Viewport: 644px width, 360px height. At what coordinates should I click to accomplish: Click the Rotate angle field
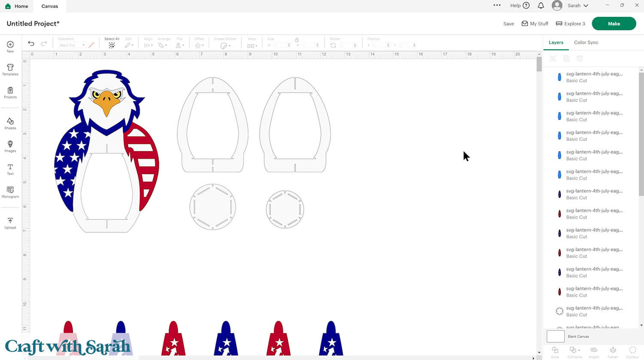346,45
